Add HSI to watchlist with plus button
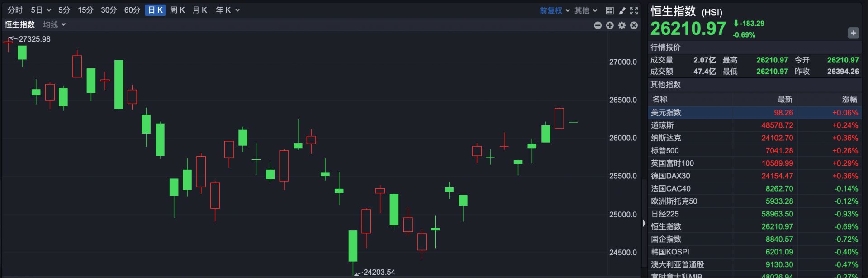The width and height of the screenshot is (868, 278). tap(853, 33)
